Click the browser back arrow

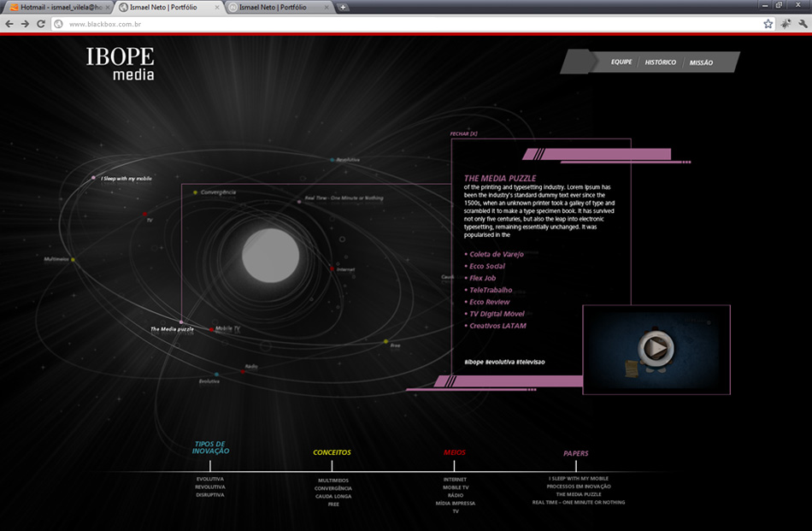click(x=9, y=24)
